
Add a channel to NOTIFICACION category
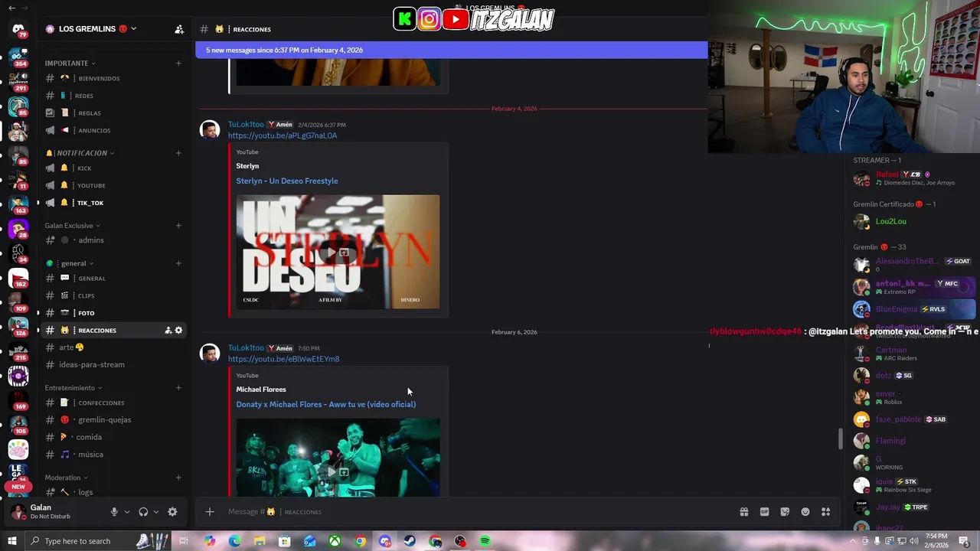(178, 153)
